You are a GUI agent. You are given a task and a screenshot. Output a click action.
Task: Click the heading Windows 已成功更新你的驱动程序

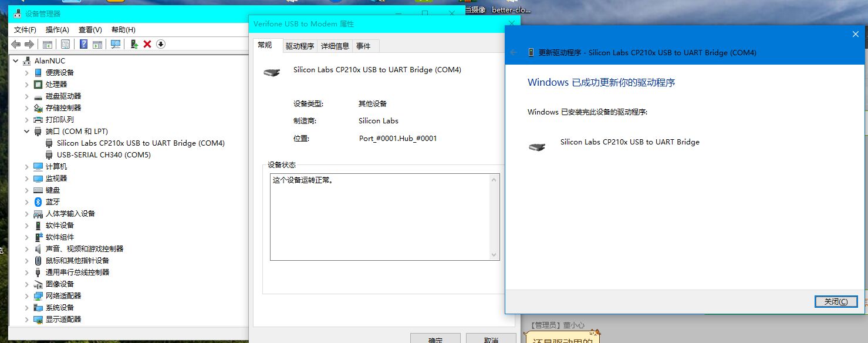click(x=602, y=83)
